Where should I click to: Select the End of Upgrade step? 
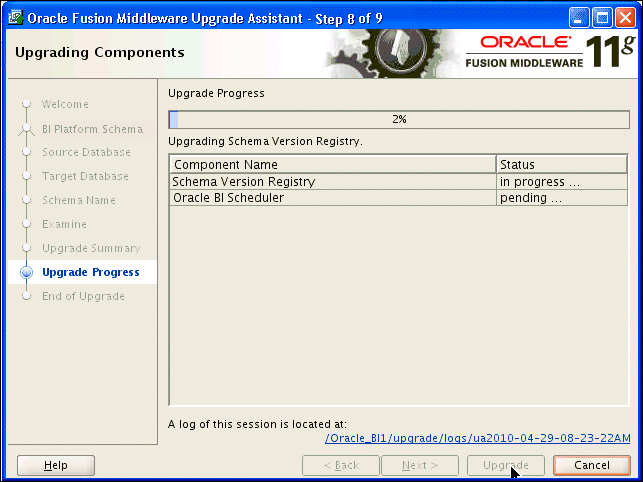[x=83, y=296]
